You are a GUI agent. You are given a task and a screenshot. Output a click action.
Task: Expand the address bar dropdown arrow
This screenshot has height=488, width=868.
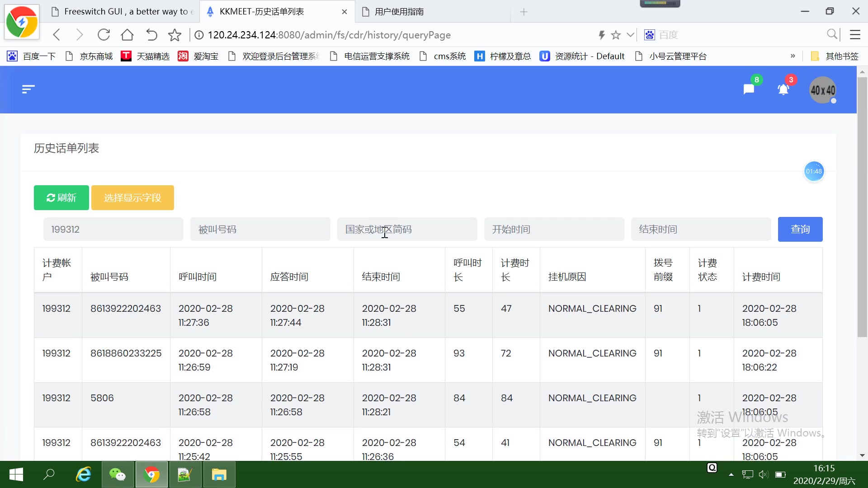tap(630, 35)
